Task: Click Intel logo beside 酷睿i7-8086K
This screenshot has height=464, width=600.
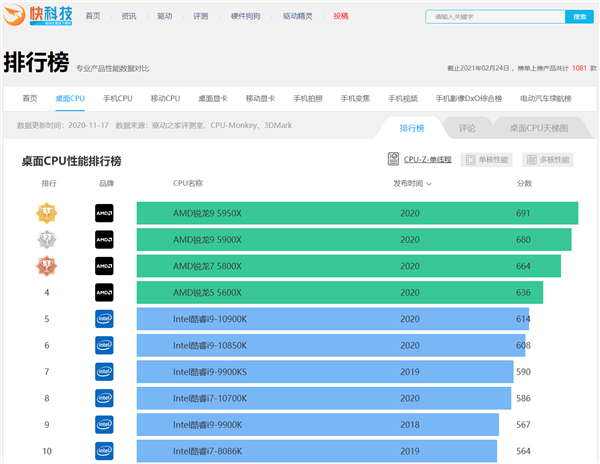Action: click(x=104, y=451)
